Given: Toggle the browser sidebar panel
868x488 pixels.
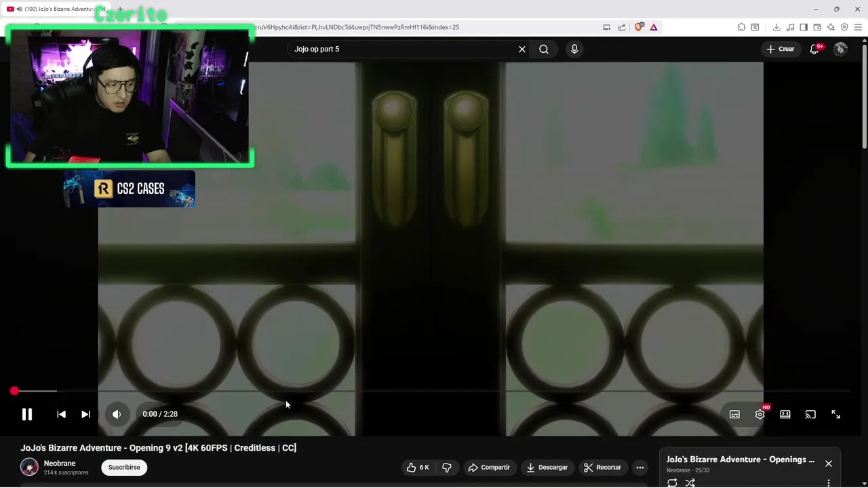Looking at the screenshot, I should coord(804,27).
